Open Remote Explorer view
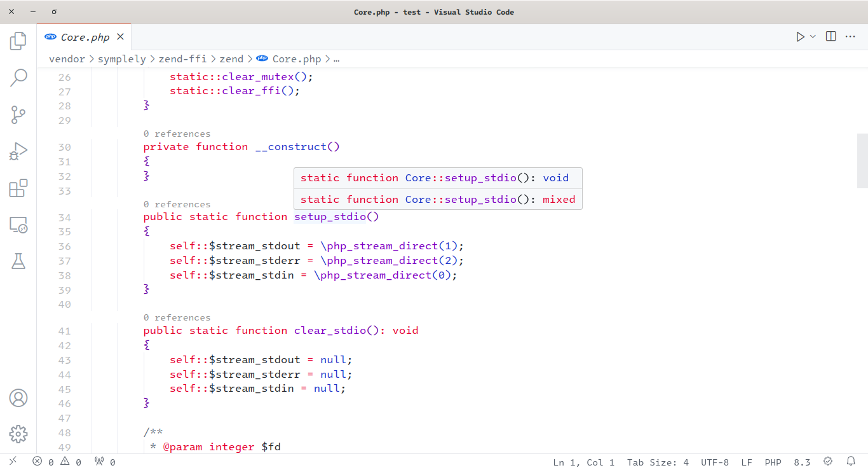 [x=18, y=225]
